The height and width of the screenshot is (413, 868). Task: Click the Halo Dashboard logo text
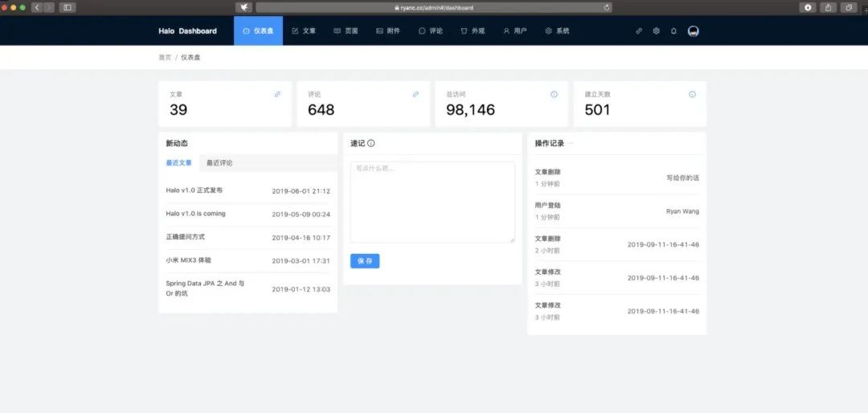click(x=187, y=31)
